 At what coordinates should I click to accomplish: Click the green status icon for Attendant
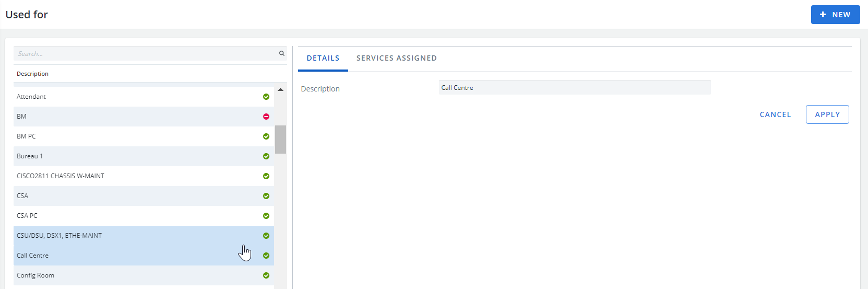point(266,97)
